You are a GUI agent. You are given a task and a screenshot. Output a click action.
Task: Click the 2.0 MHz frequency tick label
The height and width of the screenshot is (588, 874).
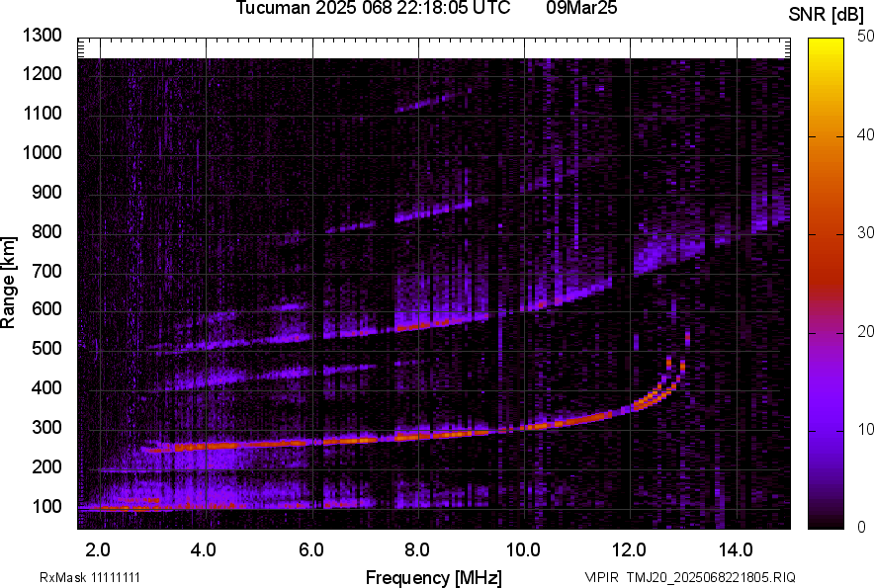98,549
